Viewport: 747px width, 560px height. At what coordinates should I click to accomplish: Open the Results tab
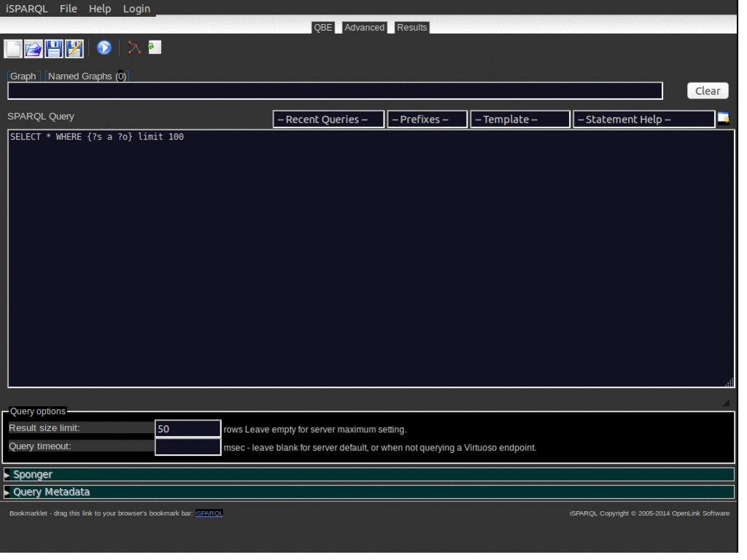tap(411, 27)
